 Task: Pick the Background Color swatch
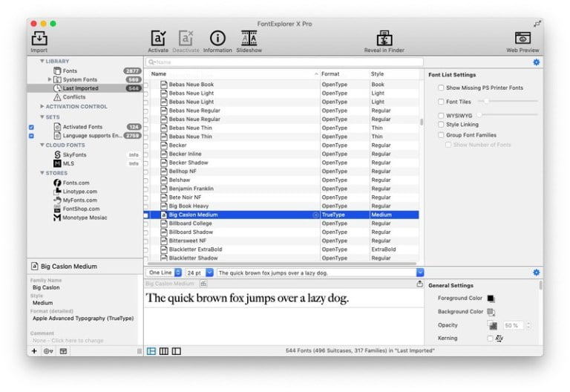(x=491, y=312)
